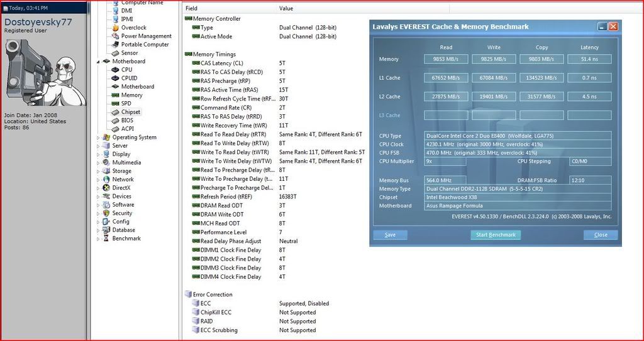
Task: Click the DRAM:FSB Ratio 12:10 field
Action: (x=590, y=180)
